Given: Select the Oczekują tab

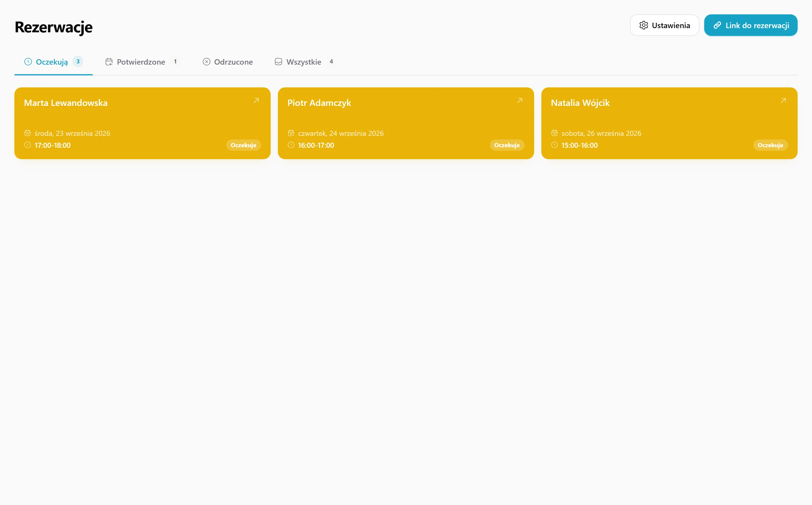Looking at the screenshot, I should tap(54, 62).
